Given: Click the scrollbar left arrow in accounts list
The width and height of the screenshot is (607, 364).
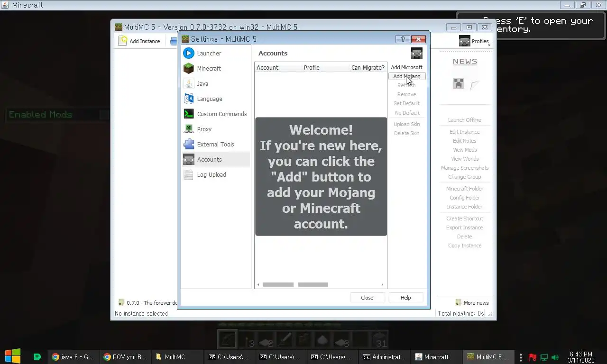Looking at the screenshot, I should pos(258,284).
